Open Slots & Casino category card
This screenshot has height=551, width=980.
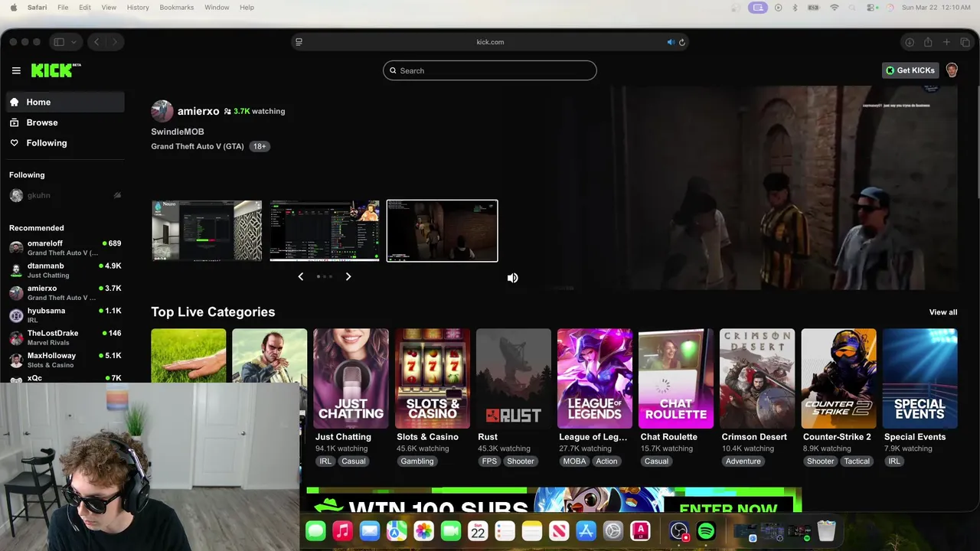click(433, 379)
